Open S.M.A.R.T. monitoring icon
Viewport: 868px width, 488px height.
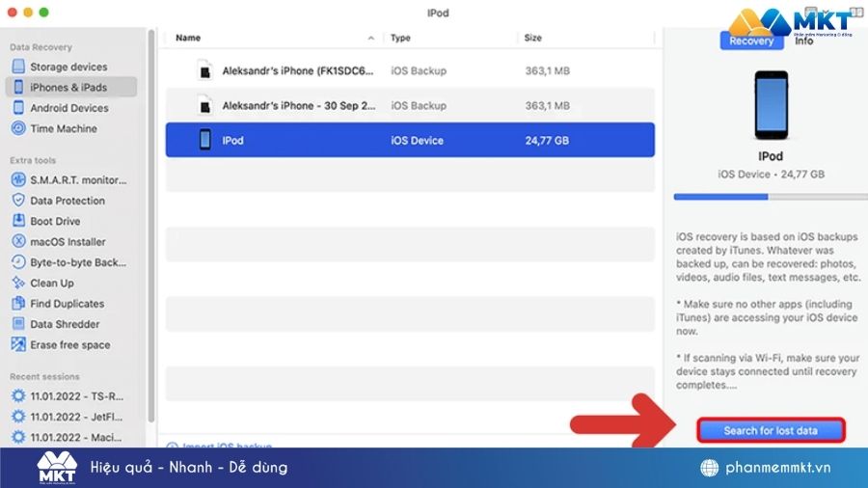(x=18, y=179)
